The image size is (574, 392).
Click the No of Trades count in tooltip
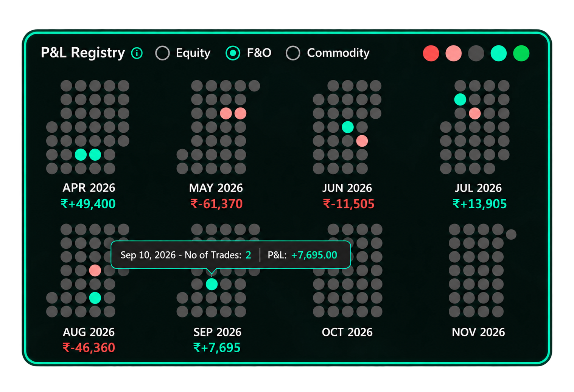(x=248, y=255)
